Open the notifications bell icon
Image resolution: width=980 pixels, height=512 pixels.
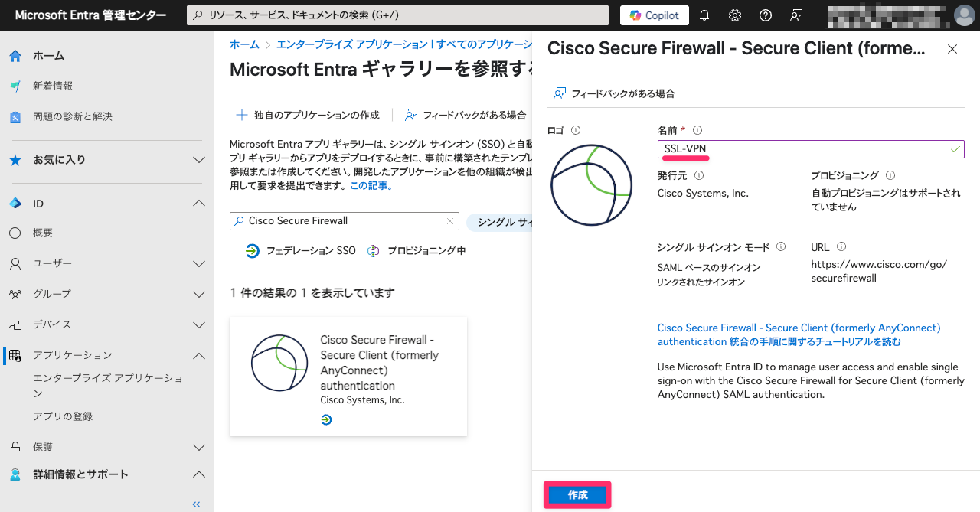(704, 15)
